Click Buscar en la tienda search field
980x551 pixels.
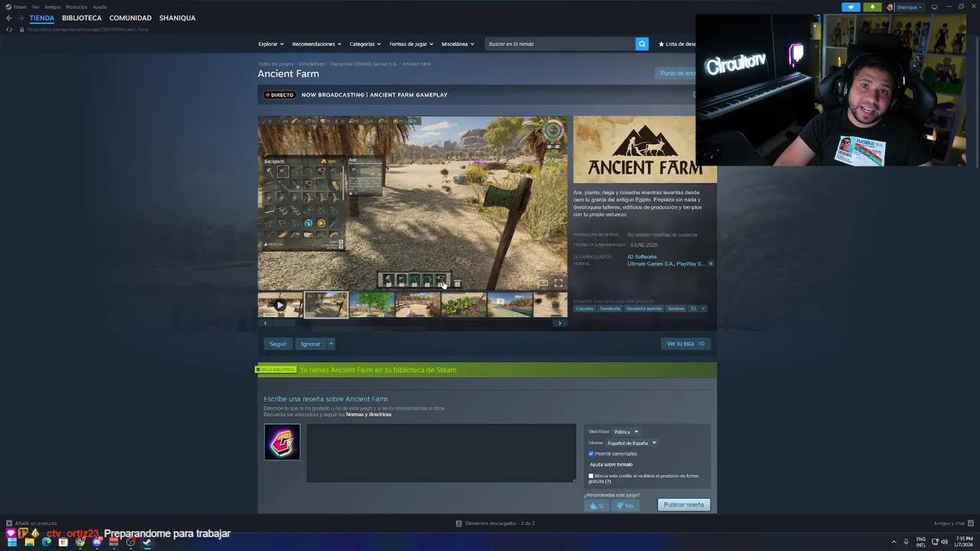pyautogui.click(x=560, y=44)
